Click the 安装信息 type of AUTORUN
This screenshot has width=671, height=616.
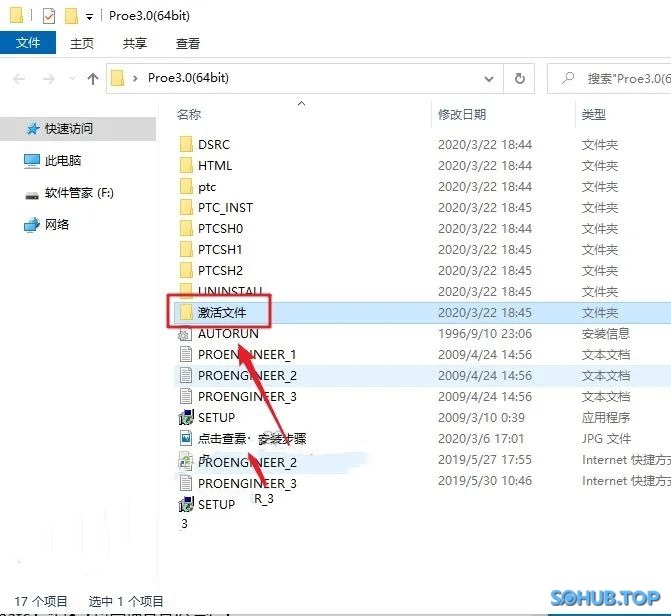tap(606, 334)
